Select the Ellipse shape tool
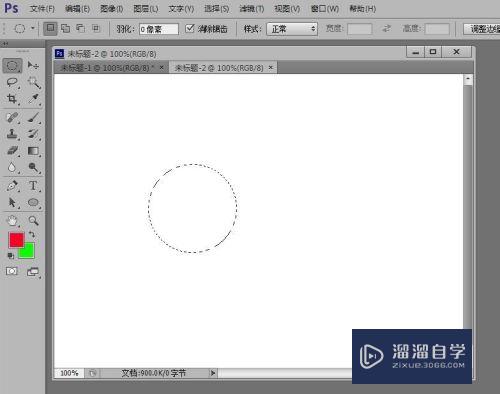Screen dimensions: 500x394 (x=33, y=202)
